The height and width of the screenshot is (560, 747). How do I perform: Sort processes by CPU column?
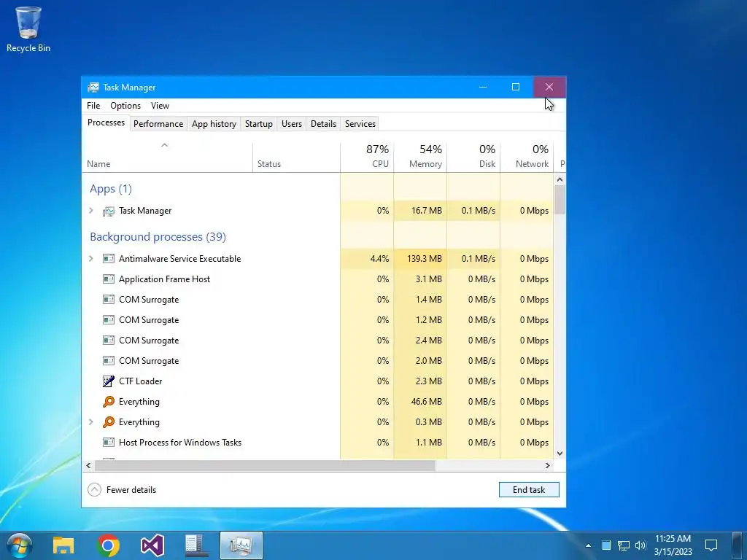pos(367,157)
